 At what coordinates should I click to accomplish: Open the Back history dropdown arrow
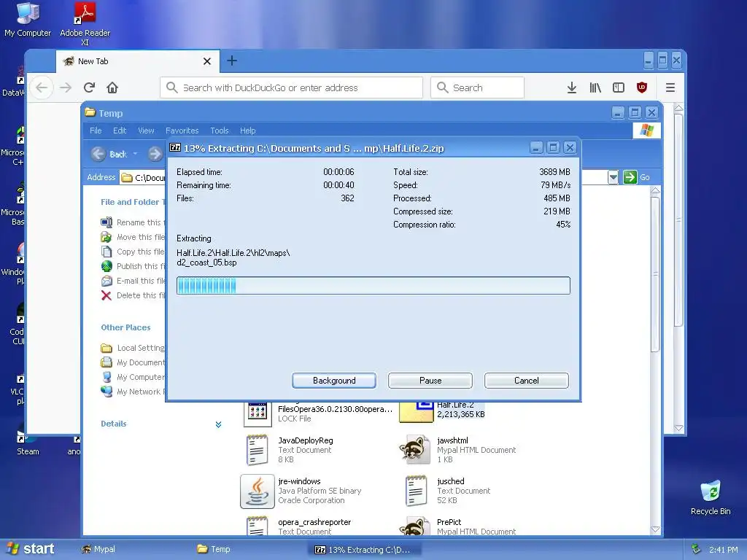coord(135,154)
